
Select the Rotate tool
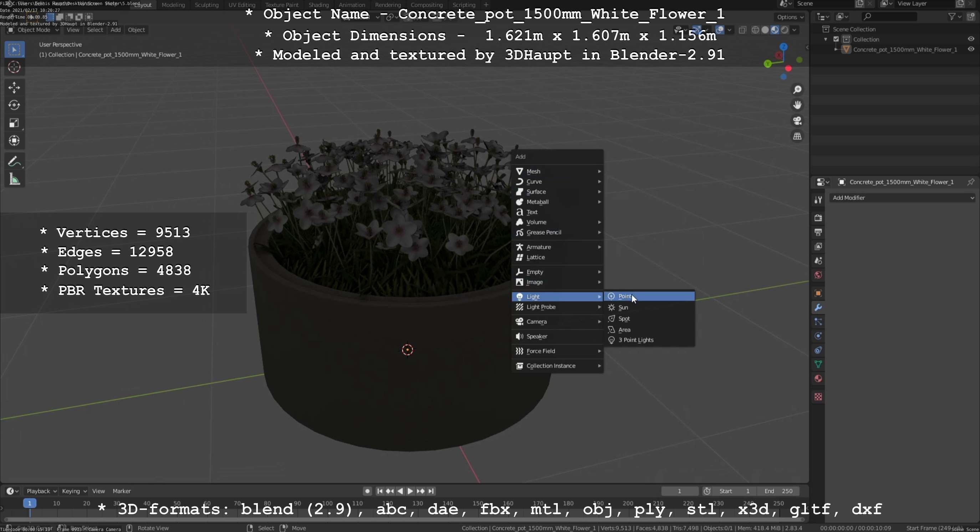14,105
